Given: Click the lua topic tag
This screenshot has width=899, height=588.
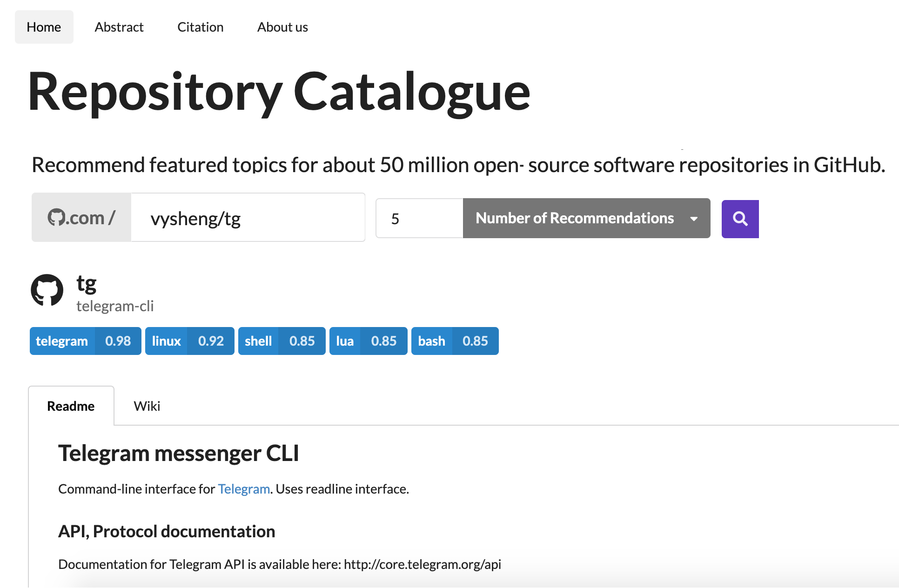Looking at the screenshot, I should tap(368, 341).
